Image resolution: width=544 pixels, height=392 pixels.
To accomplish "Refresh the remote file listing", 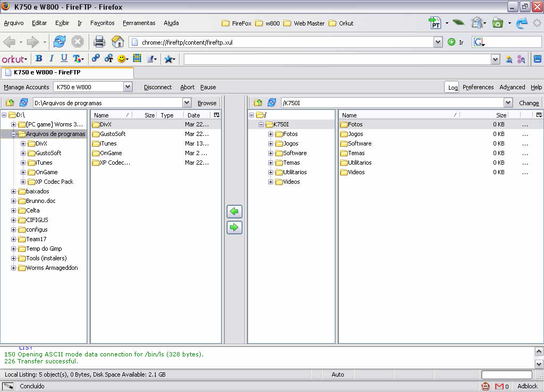I will pos(271,103).
